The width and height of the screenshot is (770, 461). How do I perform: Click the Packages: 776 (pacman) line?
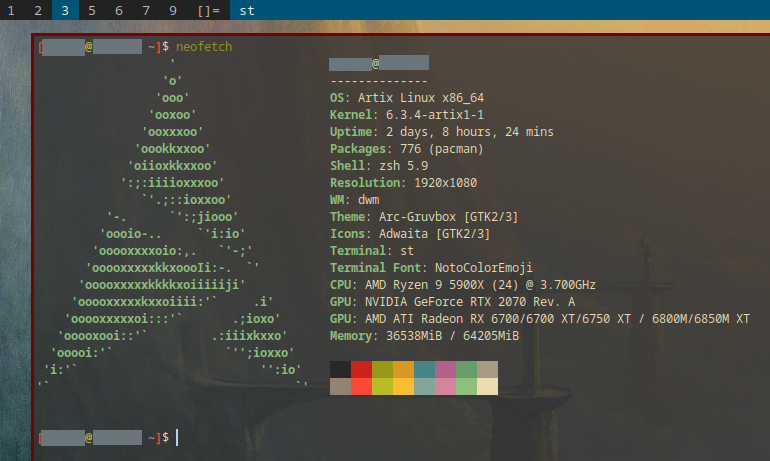[407, 149]
